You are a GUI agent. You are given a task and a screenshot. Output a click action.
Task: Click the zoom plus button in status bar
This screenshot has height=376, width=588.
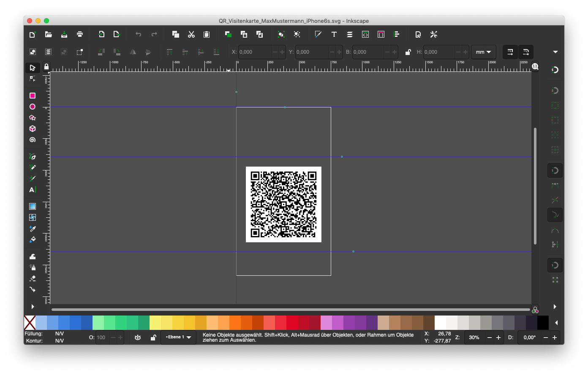(497, 338)
